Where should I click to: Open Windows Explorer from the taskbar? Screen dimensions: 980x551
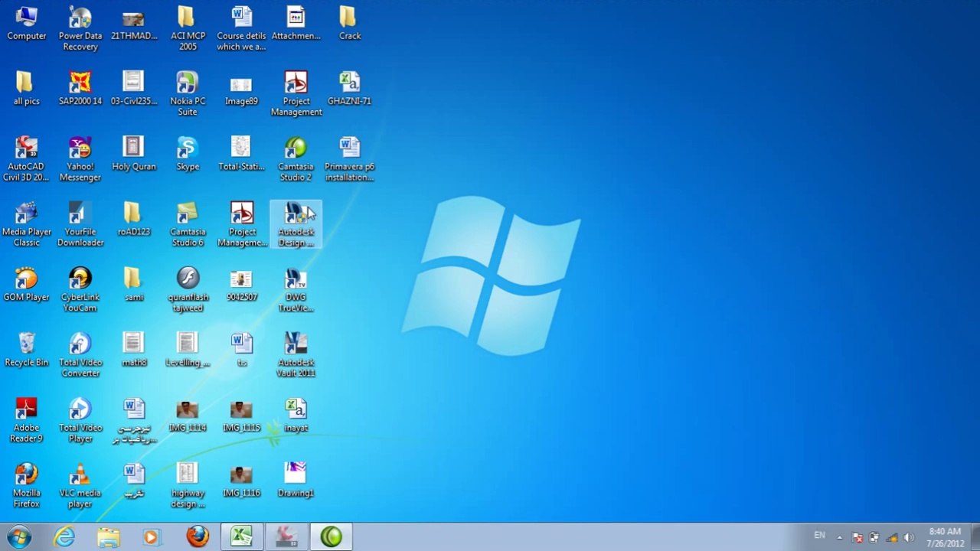(109, 536)
